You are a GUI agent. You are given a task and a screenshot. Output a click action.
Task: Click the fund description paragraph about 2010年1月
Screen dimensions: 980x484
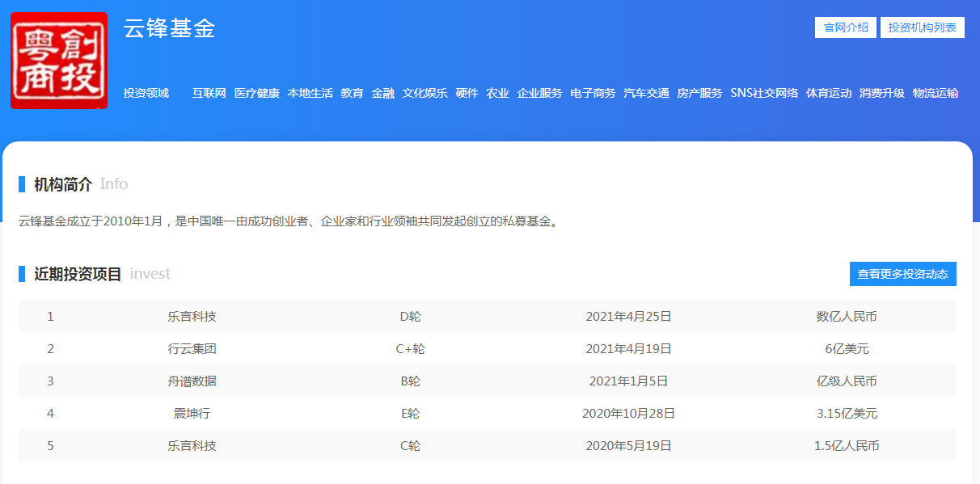point(289,221)
